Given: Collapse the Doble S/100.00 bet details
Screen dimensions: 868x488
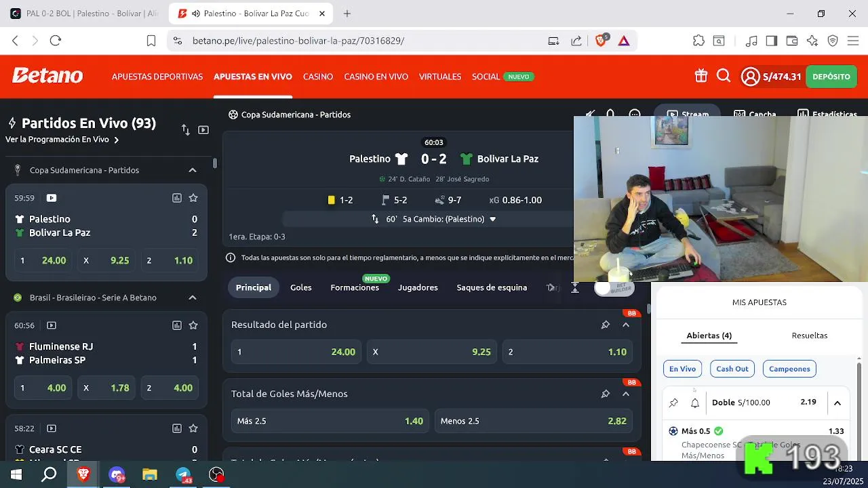Looking at the screenshot, I should click(837, 403).
